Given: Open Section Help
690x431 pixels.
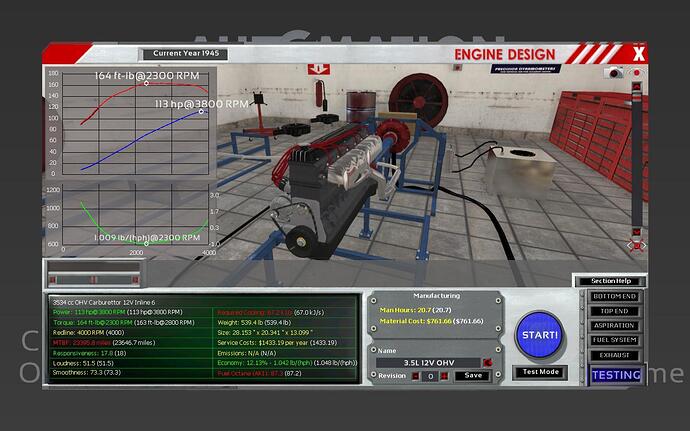Looking at the screenshot, I should [x=606, y=281].
